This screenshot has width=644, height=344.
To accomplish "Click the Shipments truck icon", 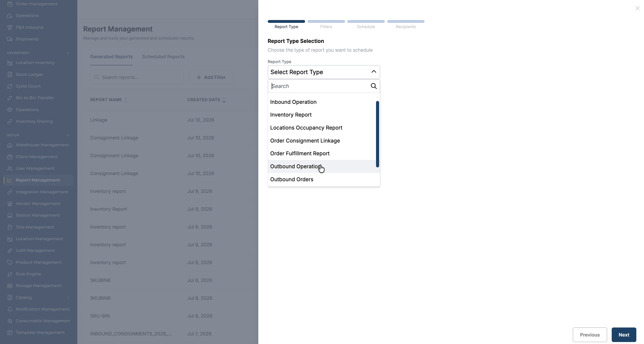I will coord(10,39).
